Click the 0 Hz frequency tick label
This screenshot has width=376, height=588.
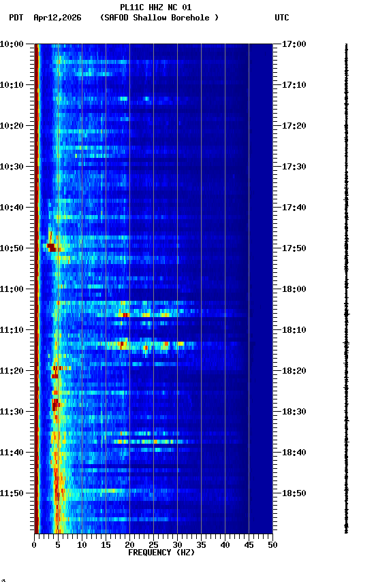pos(34,545)
